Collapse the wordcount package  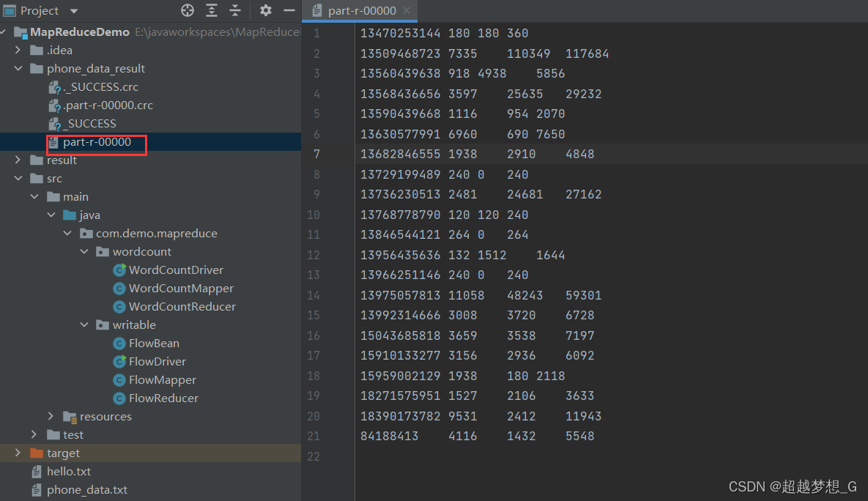pos(84,251)
